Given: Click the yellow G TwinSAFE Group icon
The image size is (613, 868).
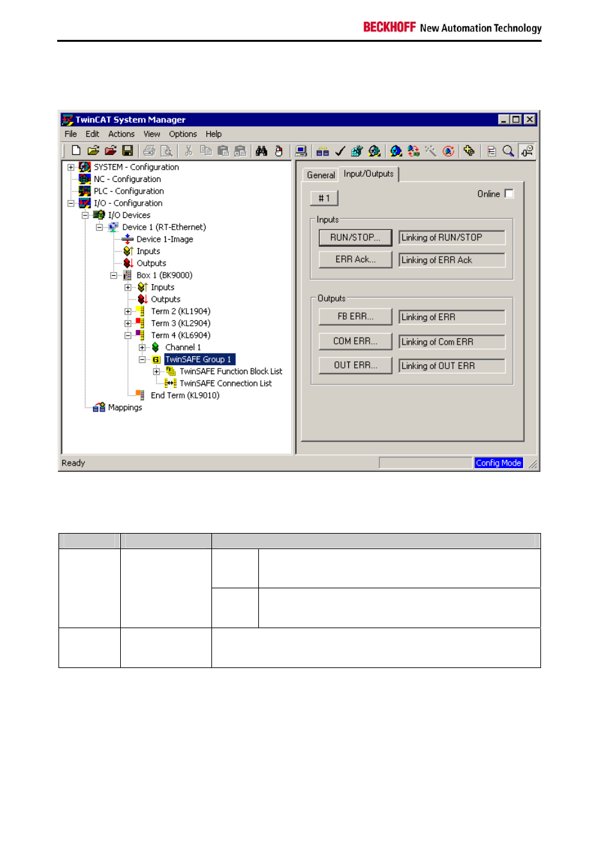Looking at the screenshot, I should coord(156,359).
